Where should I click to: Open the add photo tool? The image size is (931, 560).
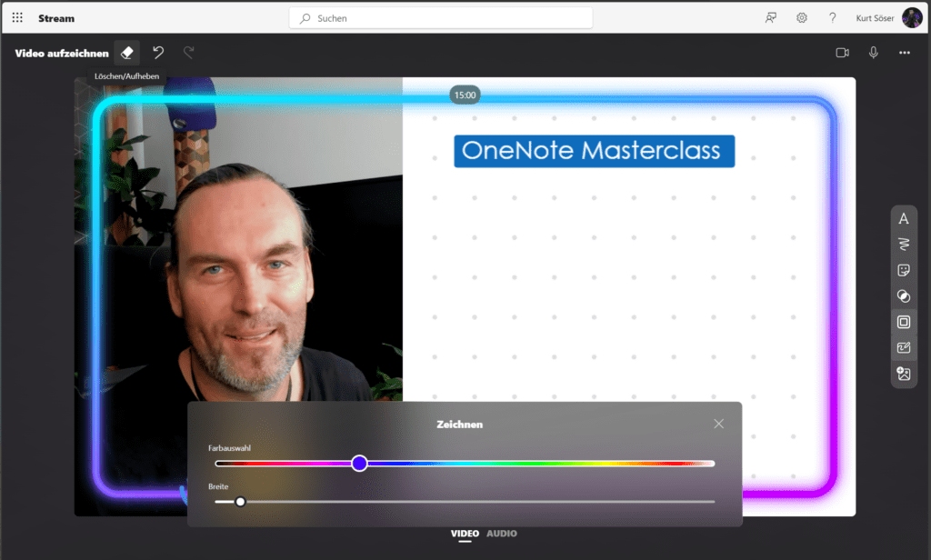[x=904, y=374]
